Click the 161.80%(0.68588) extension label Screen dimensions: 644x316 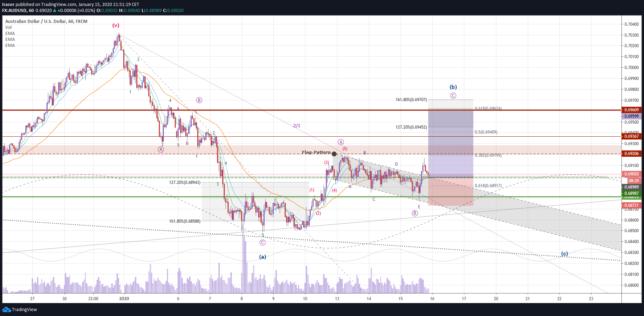[x=185, y=221]
